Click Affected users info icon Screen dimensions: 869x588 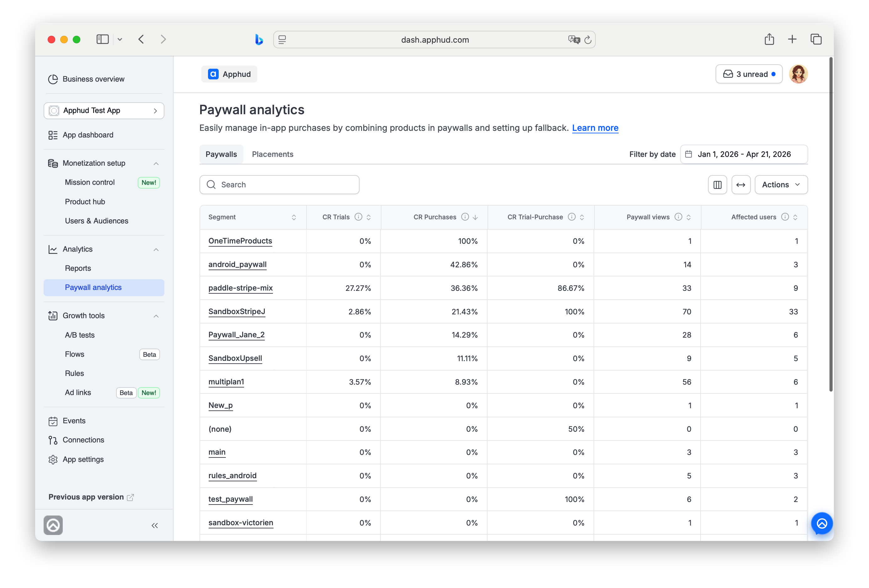tap(785, 217)
